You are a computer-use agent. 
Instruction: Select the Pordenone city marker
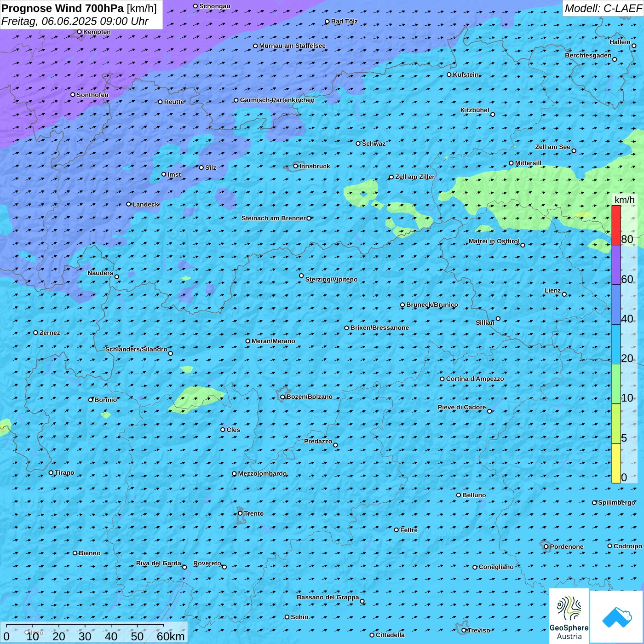coord(546,546)
